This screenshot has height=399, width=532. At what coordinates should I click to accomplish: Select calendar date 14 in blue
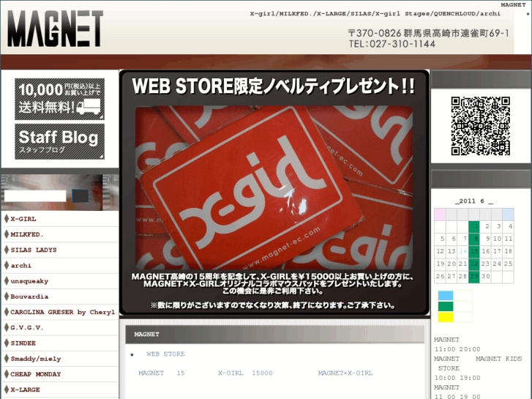click(x=462, y=252)
